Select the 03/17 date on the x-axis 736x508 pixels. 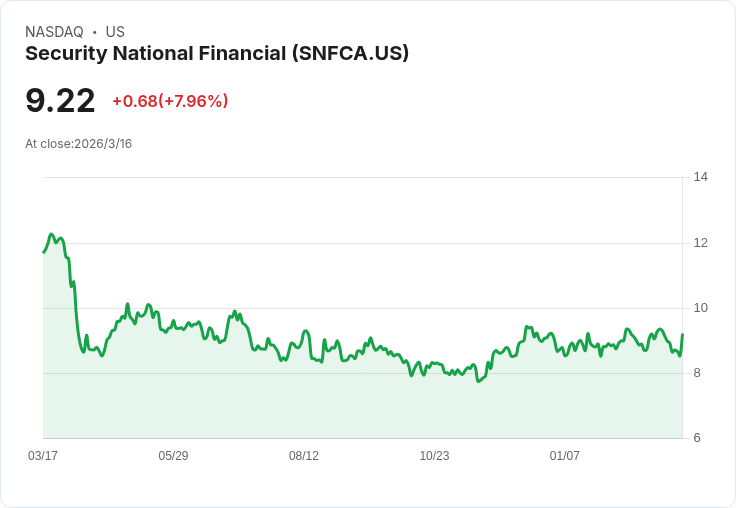click(x=43, y=456)
